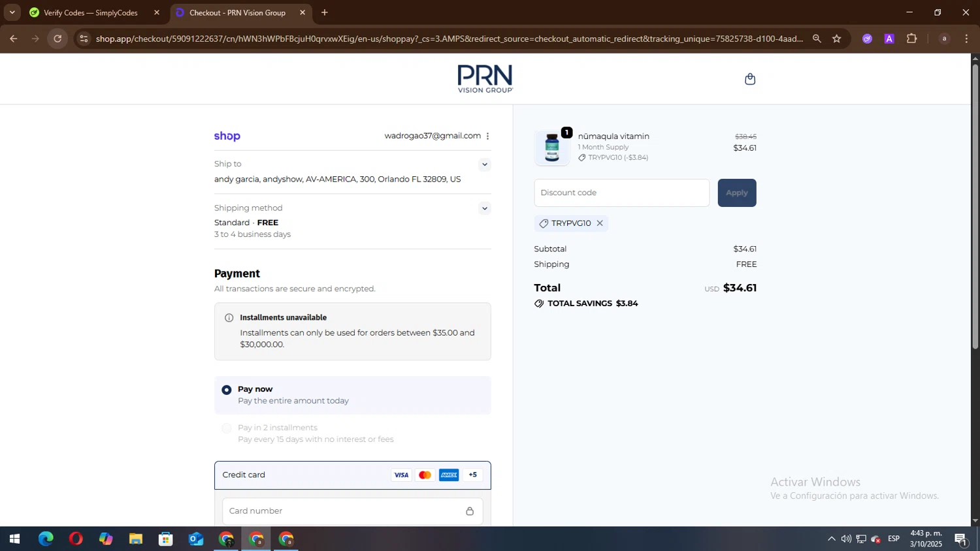
Task: Open the taskbar clock and date
Action: pyautogui.click(x=926, y=539)
